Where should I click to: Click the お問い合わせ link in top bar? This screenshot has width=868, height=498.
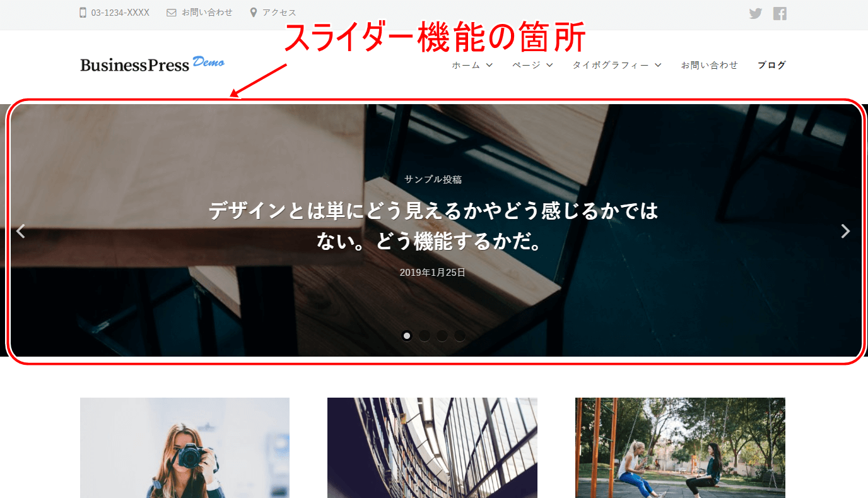click(x=207, y=13)
